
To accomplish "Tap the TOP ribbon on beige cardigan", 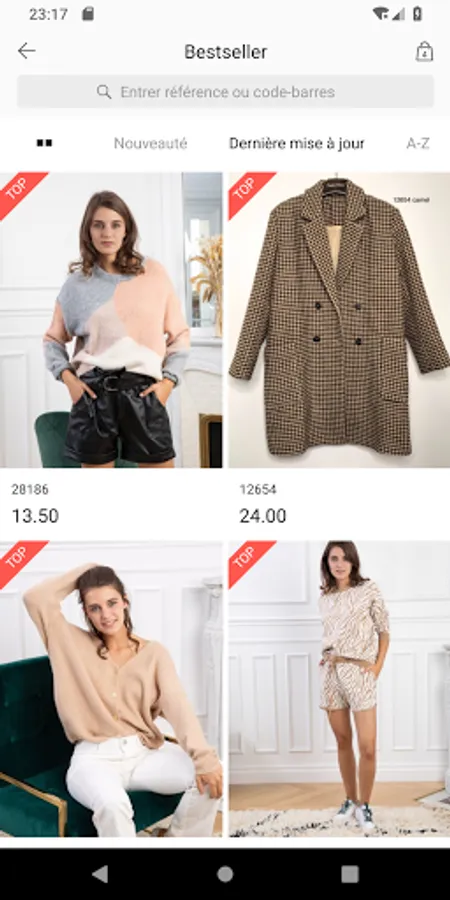I will 21,562.
